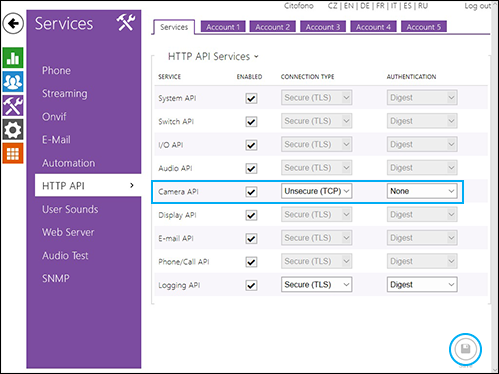The image size is (499, 374).
Task: Open Camera API connection type dropdown
Action: (316, 191)
